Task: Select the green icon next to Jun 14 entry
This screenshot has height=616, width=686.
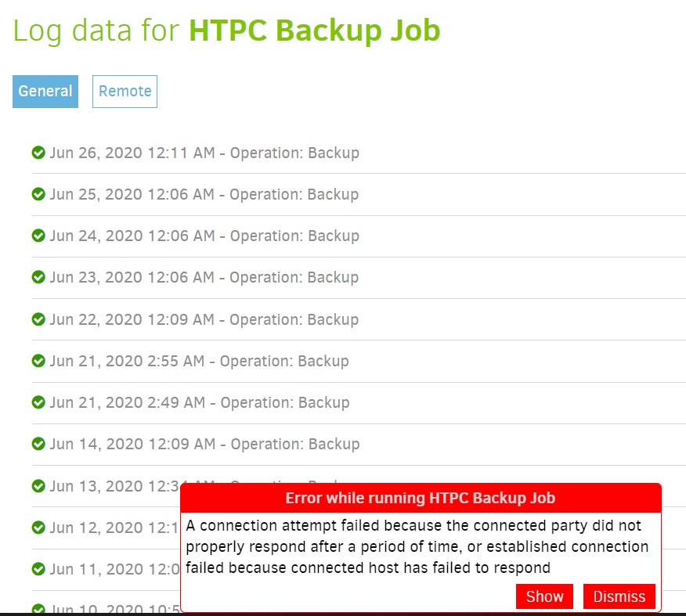Action: click(38, 444)
